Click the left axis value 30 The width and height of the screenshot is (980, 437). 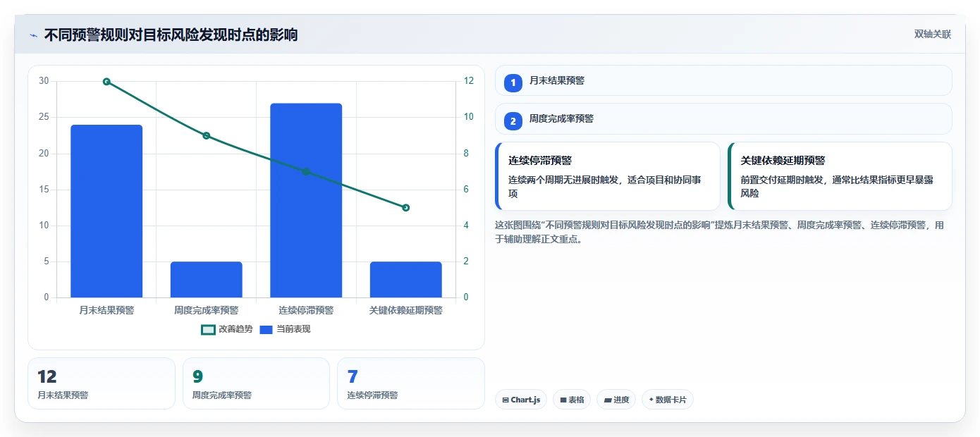point(44,81)
